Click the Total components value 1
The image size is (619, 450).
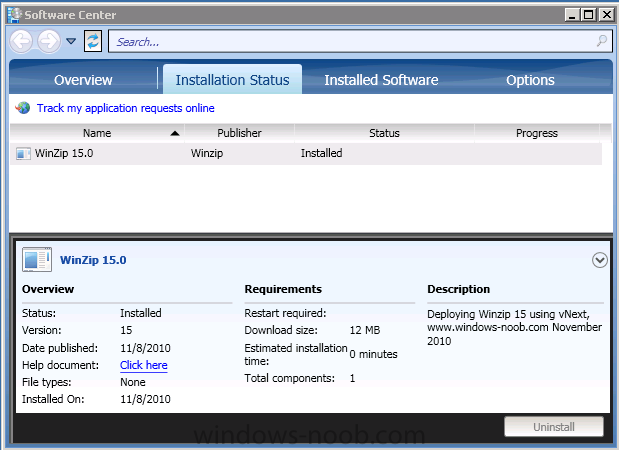352,378
